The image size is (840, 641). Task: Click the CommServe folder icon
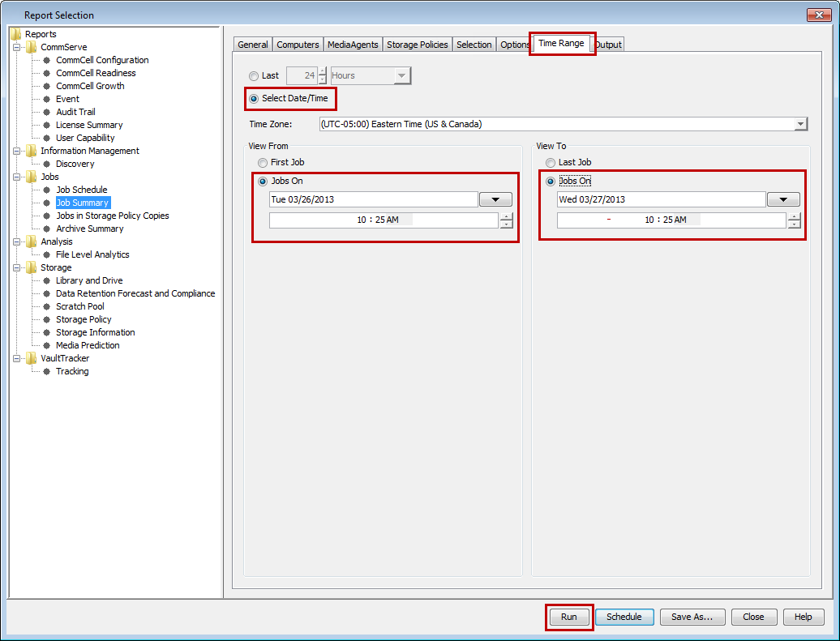32,47
